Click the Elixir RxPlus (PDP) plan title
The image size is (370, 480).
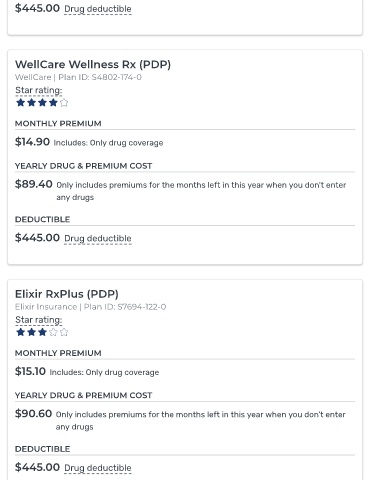[67, 294]
